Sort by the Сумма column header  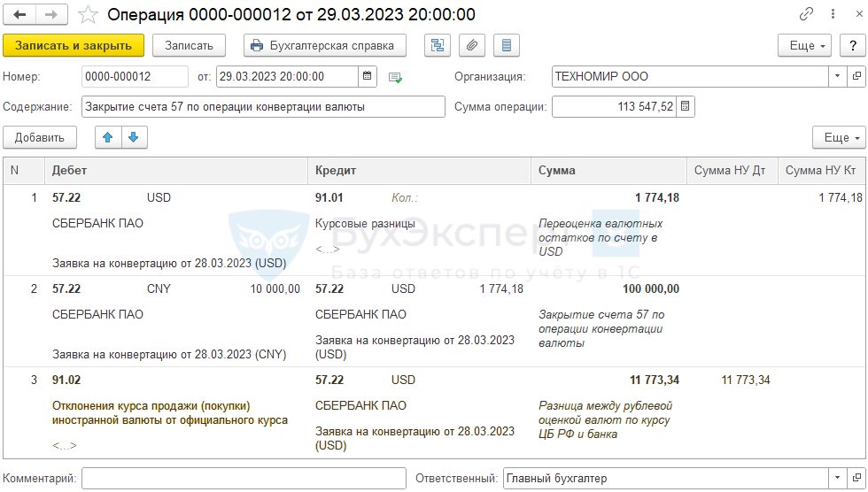tap(609, 170)
